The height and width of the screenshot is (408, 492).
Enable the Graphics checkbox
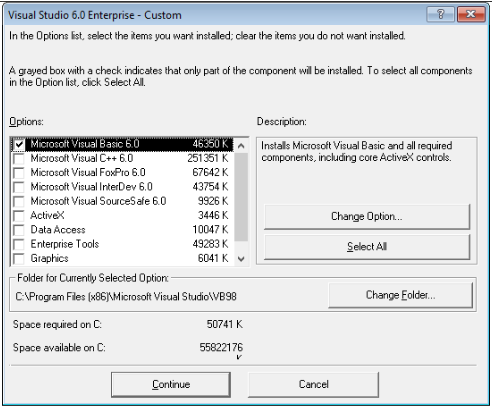(19, 259)
